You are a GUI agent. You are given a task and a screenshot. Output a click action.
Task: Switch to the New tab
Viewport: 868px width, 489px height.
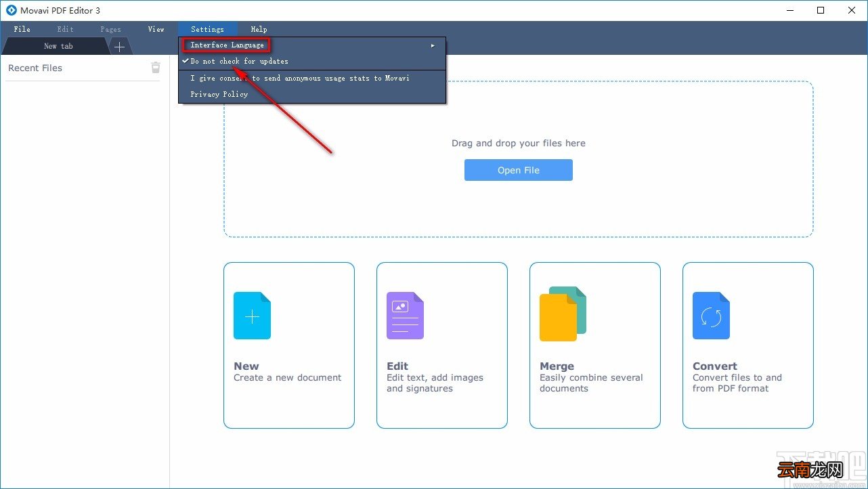point(58,46)
